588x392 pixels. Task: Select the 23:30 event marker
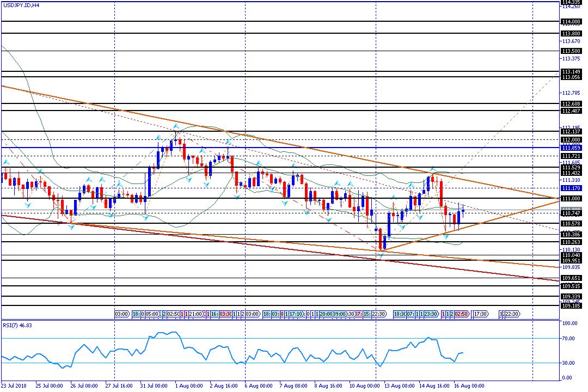click(x=431, y=314)
